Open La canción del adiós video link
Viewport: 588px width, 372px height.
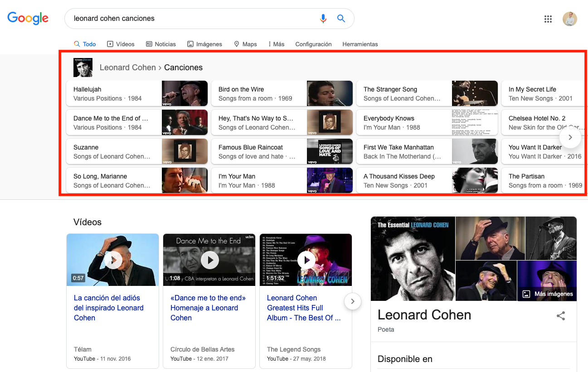tap(108, 308)
